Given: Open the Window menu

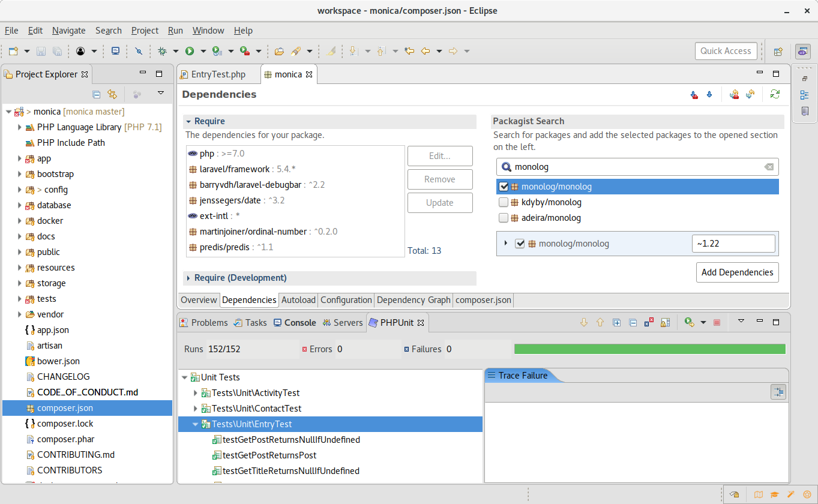Looking at the screenshot, I should pyautogui.click(x=208, y=30).
